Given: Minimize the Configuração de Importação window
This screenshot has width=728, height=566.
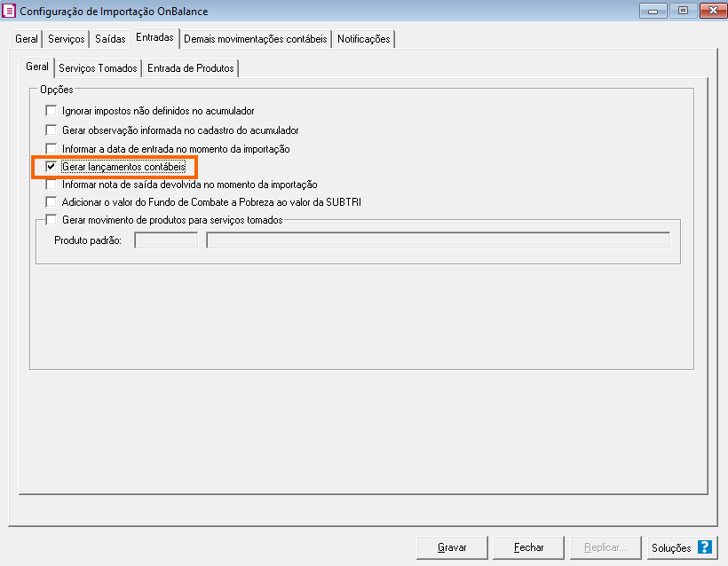Looking at the screenshot, I should click(653, 11).
